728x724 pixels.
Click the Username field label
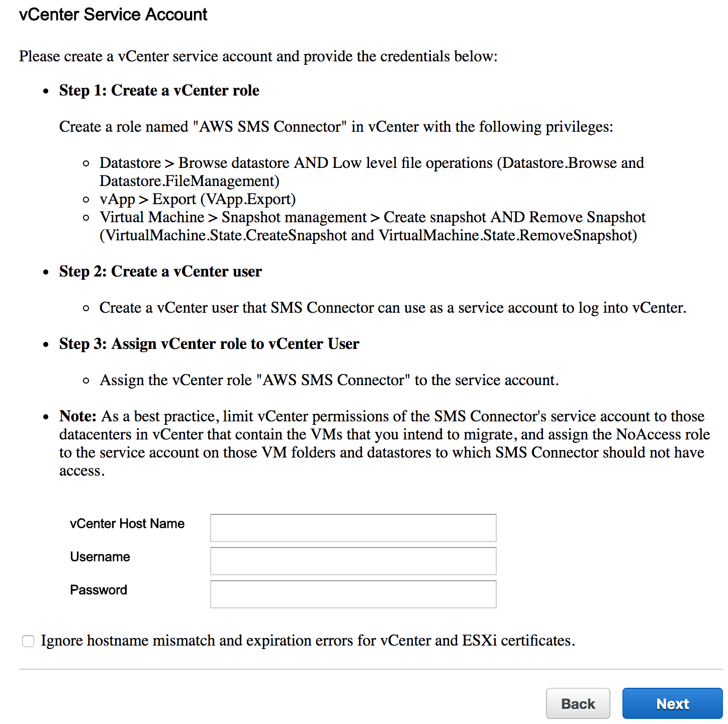(x=100, y=557)
